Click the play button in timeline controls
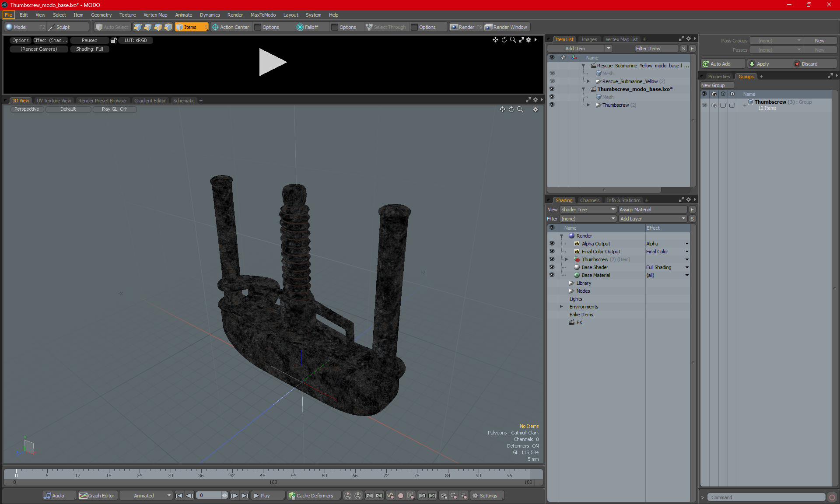 (x=262, y=496)
